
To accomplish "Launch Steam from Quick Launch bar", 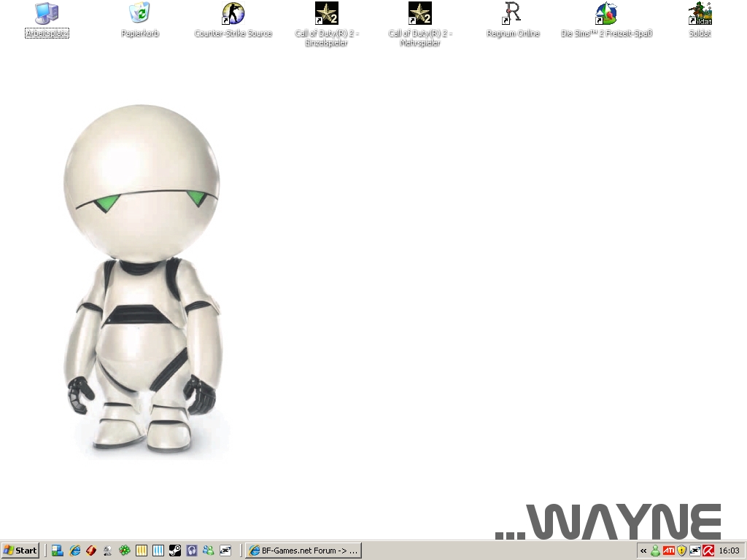I will click(x=175, y=551).
